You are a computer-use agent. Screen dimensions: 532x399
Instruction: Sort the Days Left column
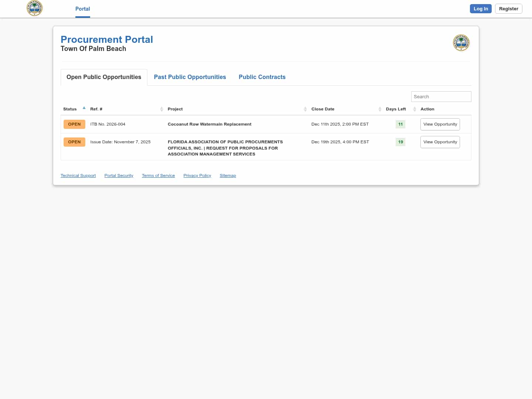click(x=415, y=109)
